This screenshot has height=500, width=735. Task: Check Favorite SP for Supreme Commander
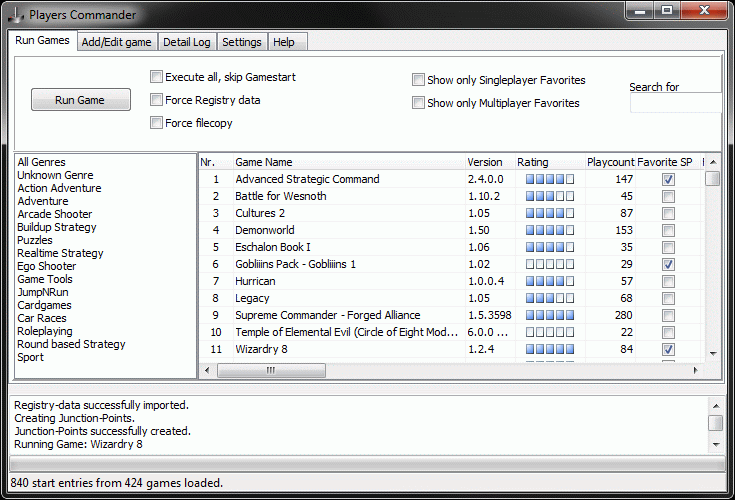[668, 315]
